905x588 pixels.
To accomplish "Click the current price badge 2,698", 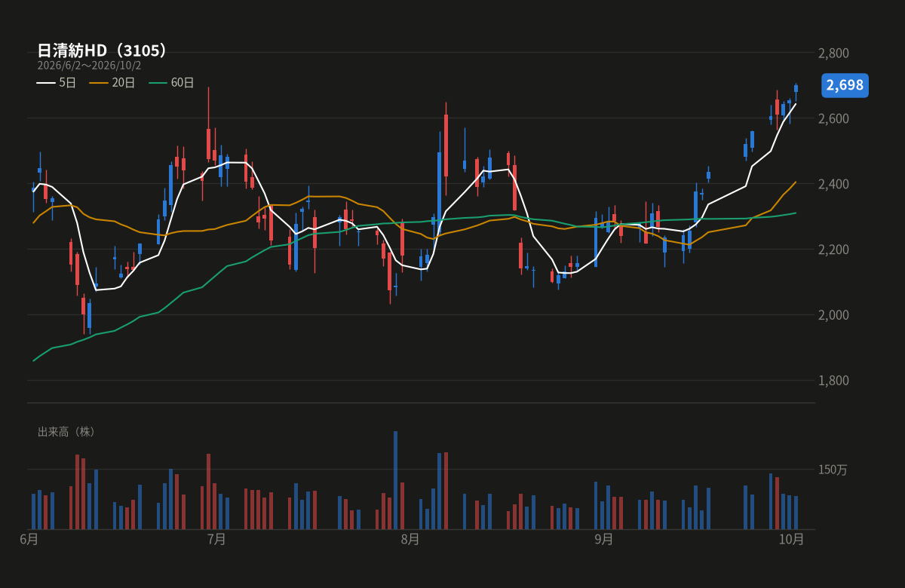I will pyautogui.click(x=845, y=85).
